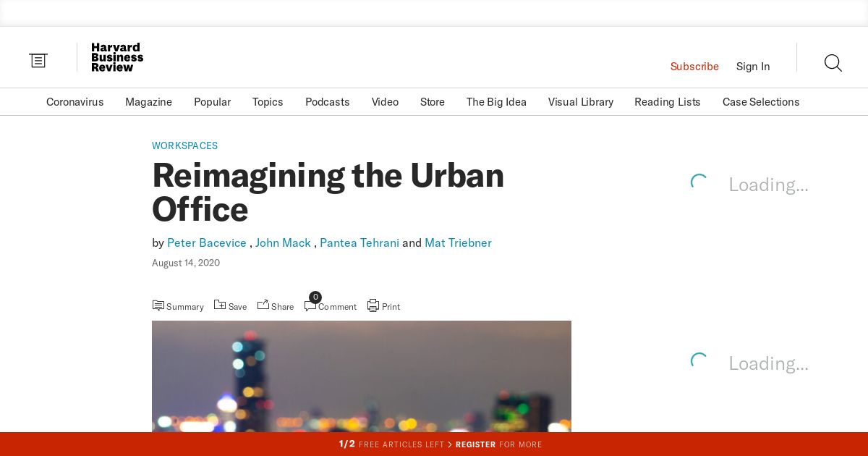Go to the Popular section
The image size is (868, 456).
click(x=212, y=102)
